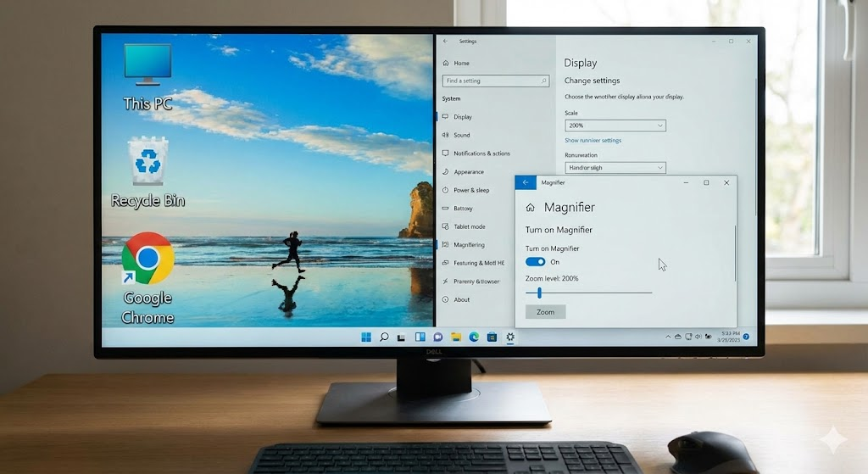This screenshot has height=474, width=868.
Task: Click the taskbar search magnifying glass
Action: [384, 337]
